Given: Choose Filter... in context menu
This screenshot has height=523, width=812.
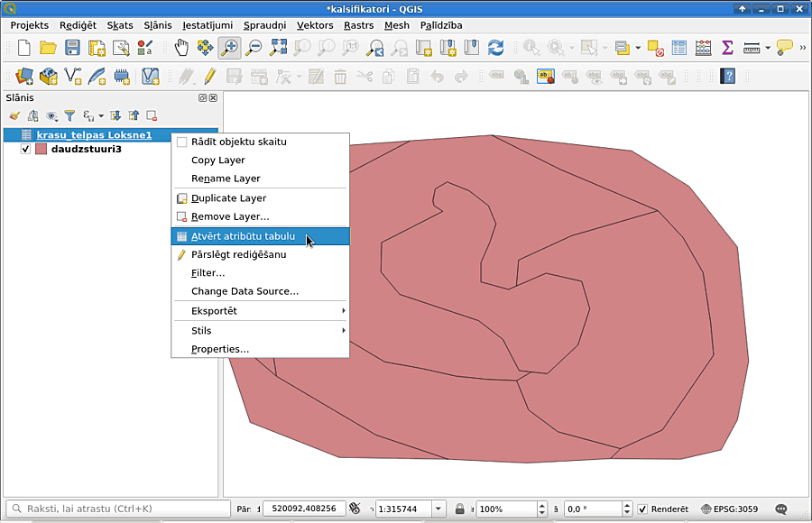Looking at the screenshot, I should (x=260, y=273).
